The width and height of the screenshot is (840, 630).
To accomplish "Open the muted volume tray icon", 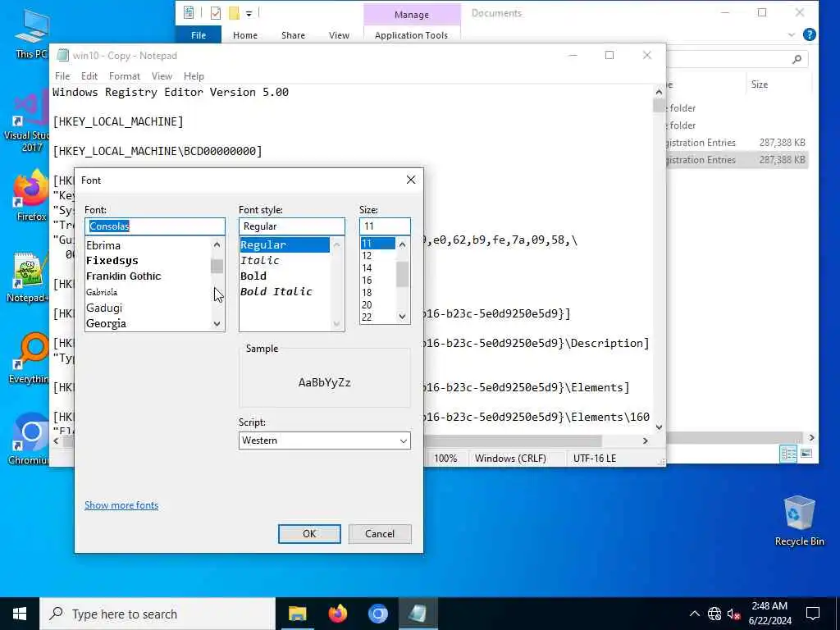I will (x=733, y=614).
